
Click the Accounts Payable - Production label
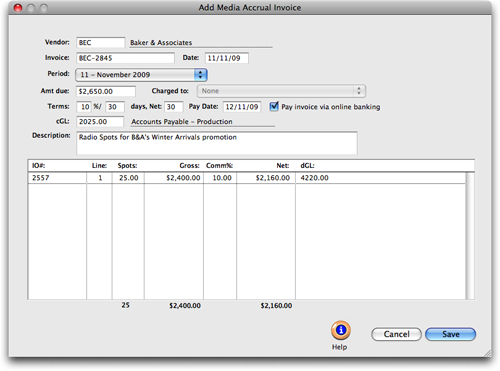tap(182, 122)
